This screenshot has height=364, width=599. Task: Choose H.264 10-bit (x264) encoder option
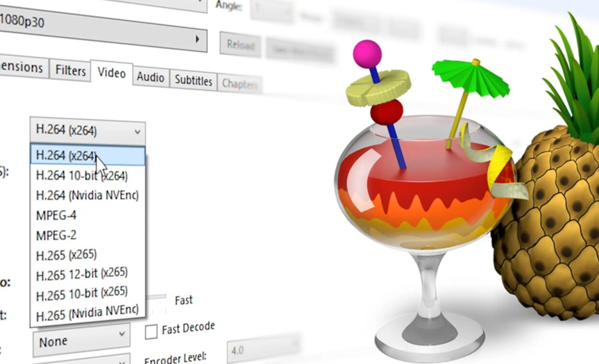(87, 175)
